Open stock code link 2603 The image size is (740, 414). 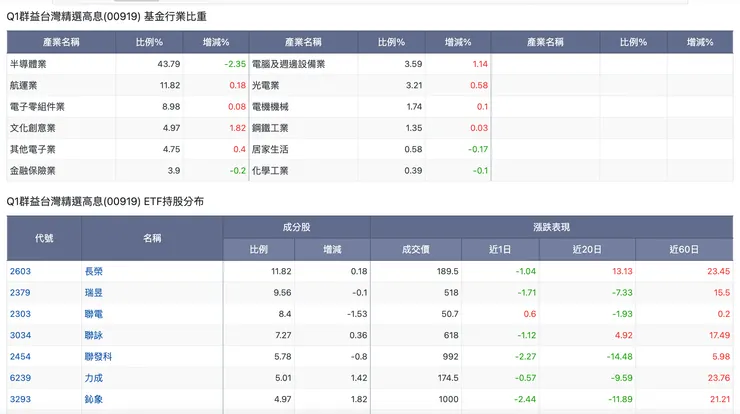[20, 271]
